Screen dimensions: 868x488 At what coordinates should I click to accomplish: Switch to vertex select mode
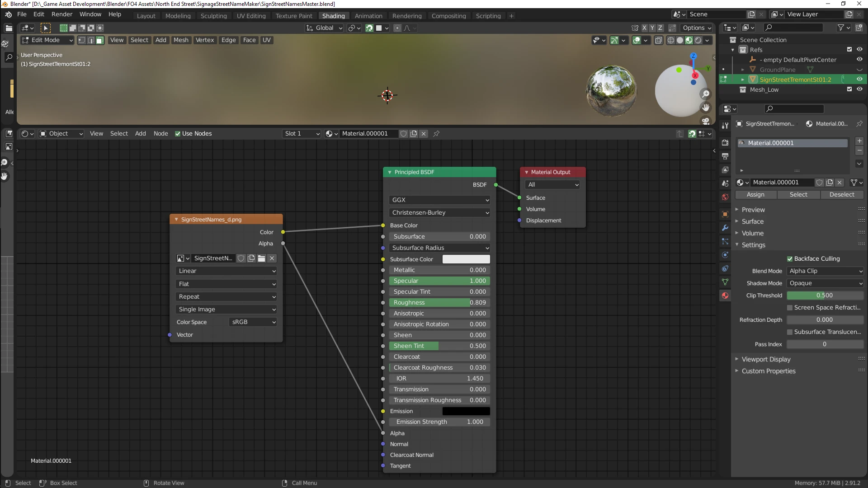click(82, 40)
